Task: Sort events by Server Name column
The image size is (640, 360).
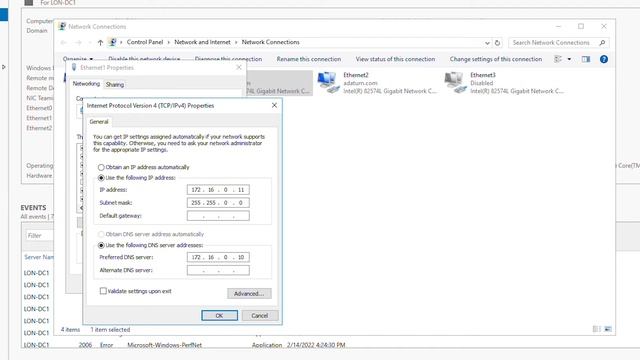Action: [x=39, y=257]
